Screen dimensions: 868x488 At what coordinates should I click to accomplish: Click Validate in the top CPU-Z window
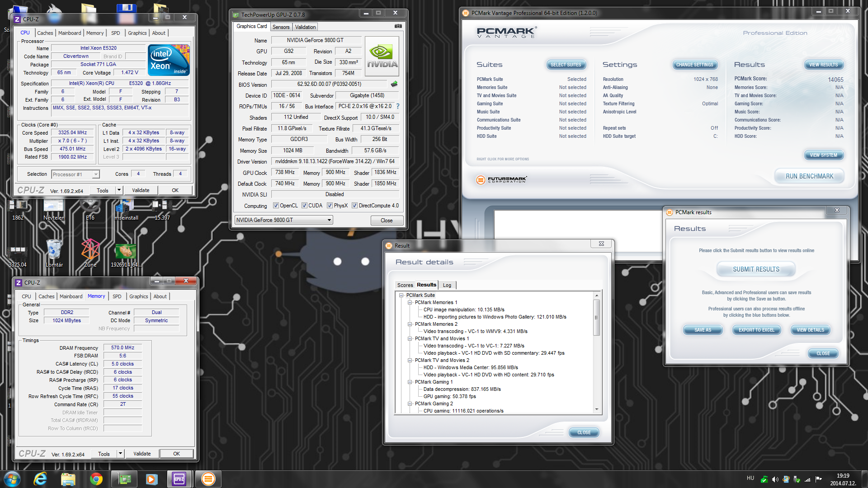(141, 190)
